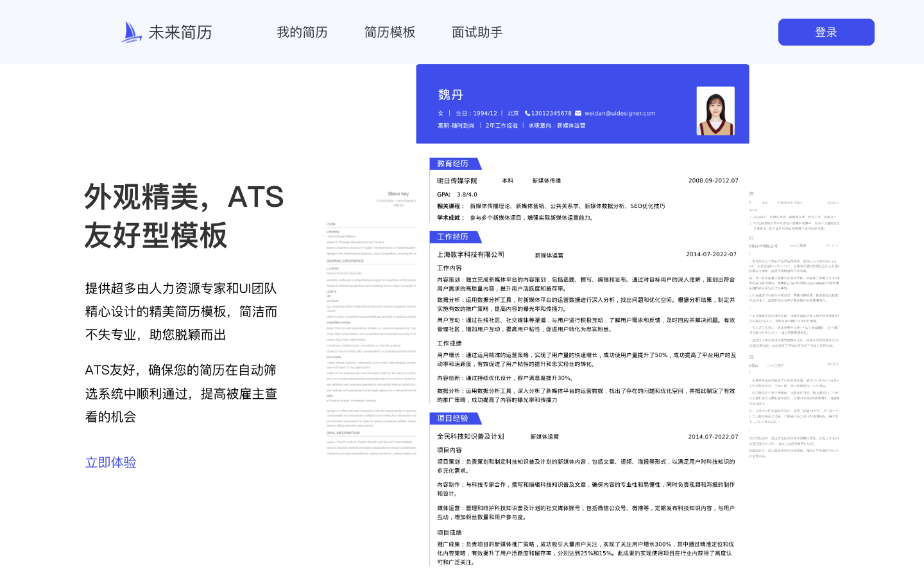
Task: Go to the 简历模板 page
Action: click(x=390, y=32)
